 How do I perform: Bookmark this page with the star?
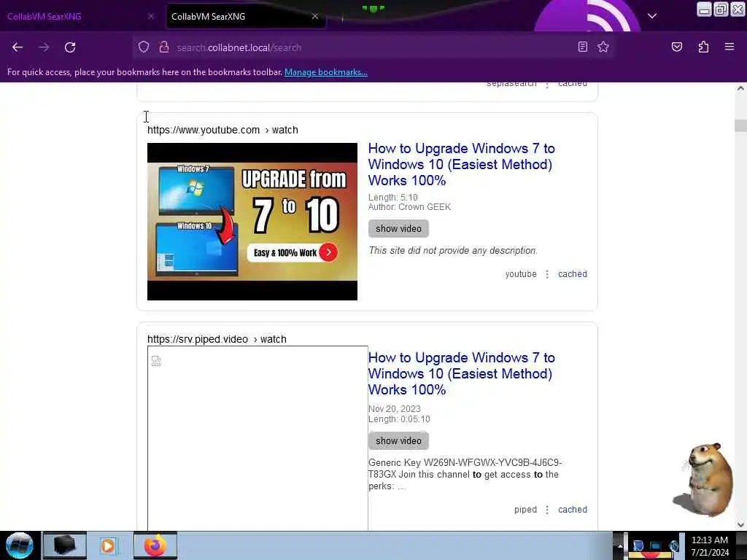coord(603,47)
